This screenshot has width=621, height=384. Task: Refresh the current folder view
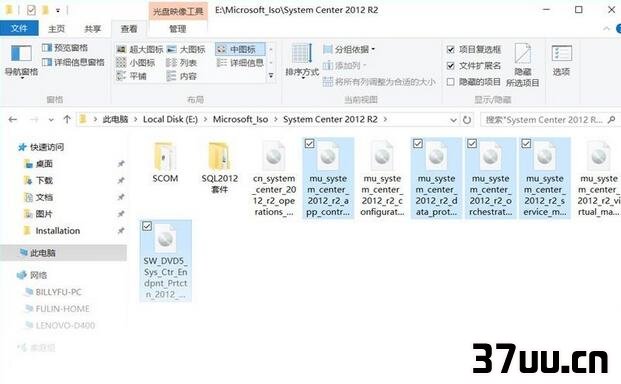(x=467, y=120)
